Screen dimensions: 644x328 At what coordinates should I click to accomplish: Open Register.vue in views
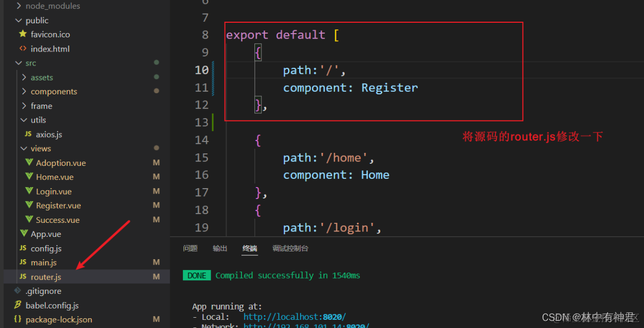tap(58, 205)
